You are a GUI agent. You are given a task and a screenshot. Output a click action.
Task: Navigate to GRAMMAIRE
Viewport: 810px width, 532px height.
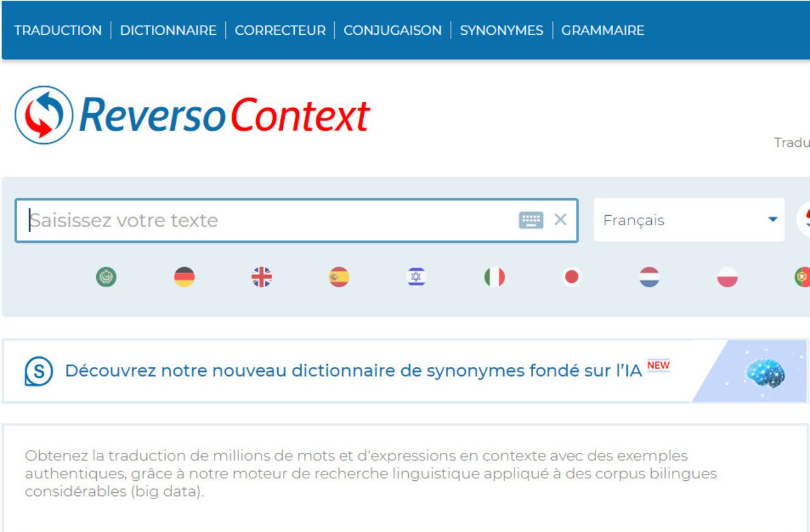point(602,30)
